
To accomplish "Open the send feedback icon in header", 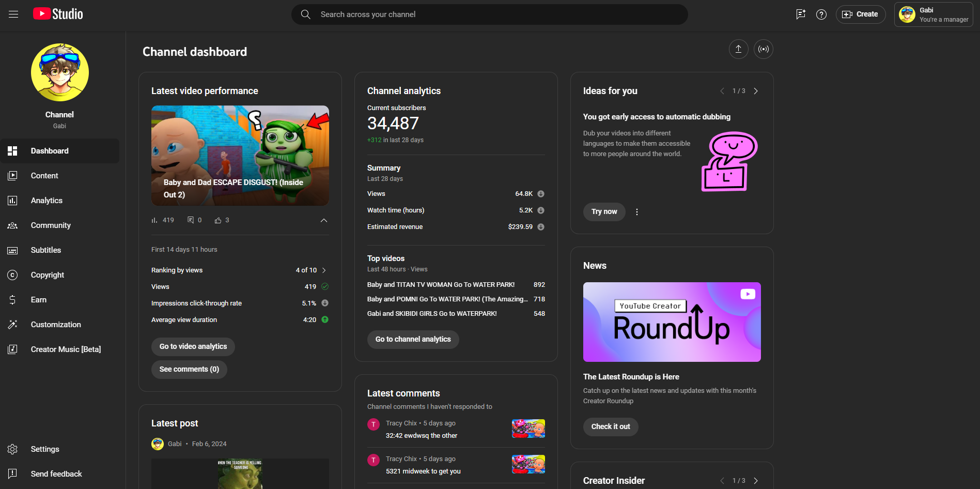I will [x=801, y=14].
